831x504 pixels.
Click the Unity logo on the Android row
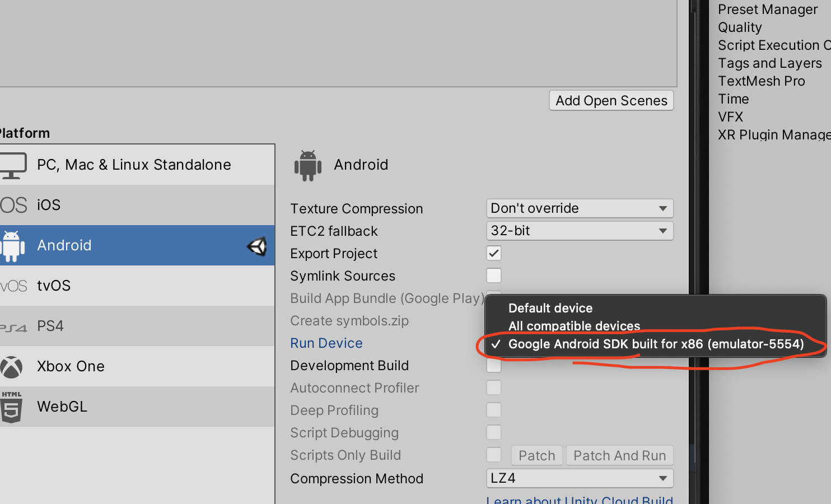pyautogui.click(x=256, y=246)
